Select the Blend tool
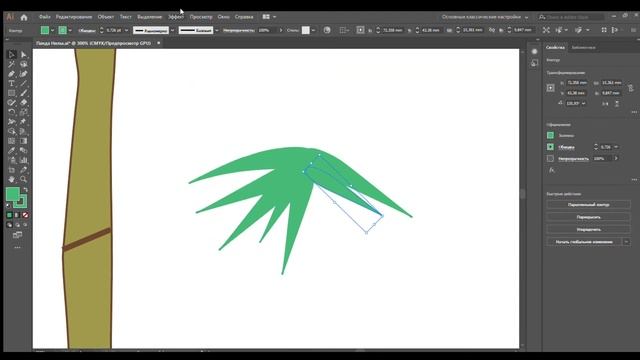This screenshot has height=360, width=640. (x=24, y=151)
